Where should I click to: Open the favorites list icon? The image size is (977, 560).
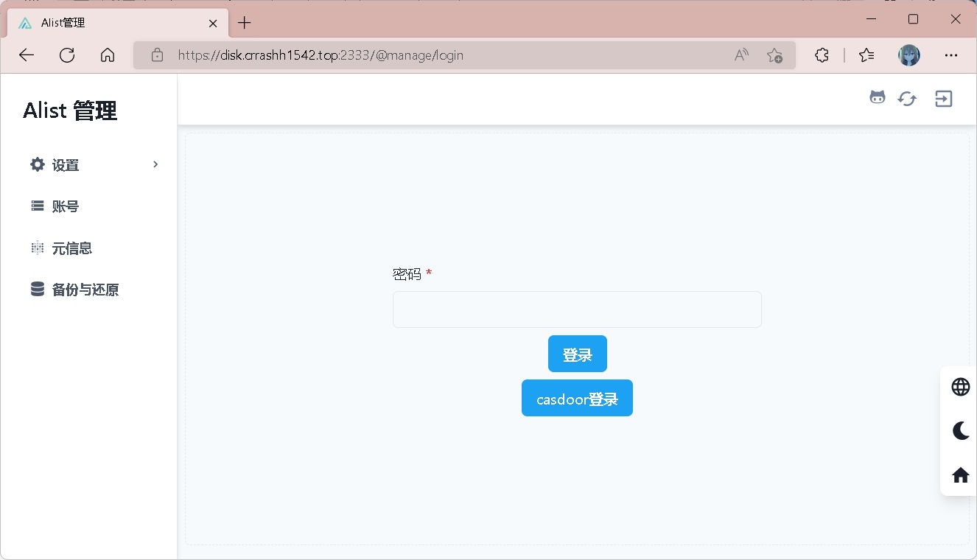867,55
